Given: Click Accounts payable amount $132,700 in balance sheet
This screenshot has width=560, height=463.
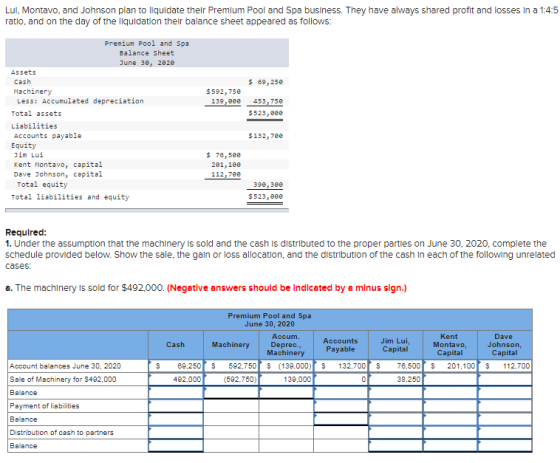Looking at the screenshot, I should pyautogui.click(x=266, y=136).
